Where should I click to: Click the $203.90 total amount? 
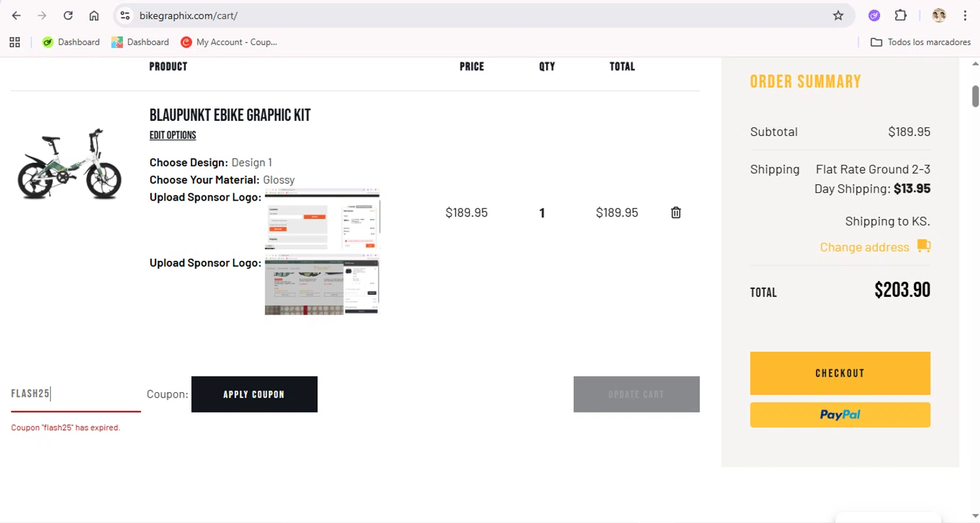point(902,290)
